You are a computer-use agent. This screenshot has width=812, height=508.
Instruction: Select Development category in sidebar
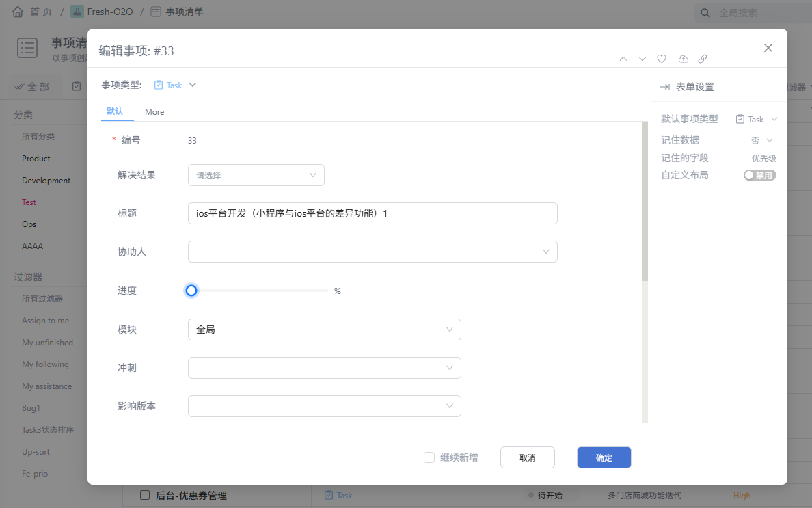[x=46, y=181]
